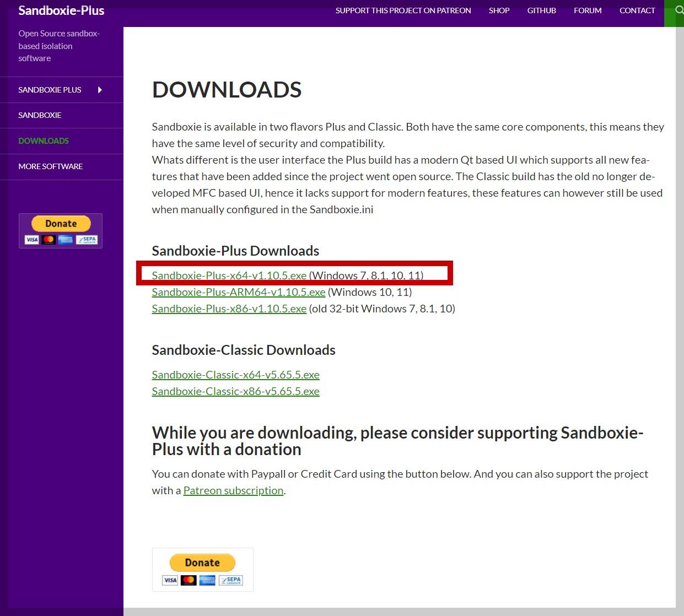Go to the GitHub menu link
This screenshot has width=684, height=616.
tap(541, 10)
